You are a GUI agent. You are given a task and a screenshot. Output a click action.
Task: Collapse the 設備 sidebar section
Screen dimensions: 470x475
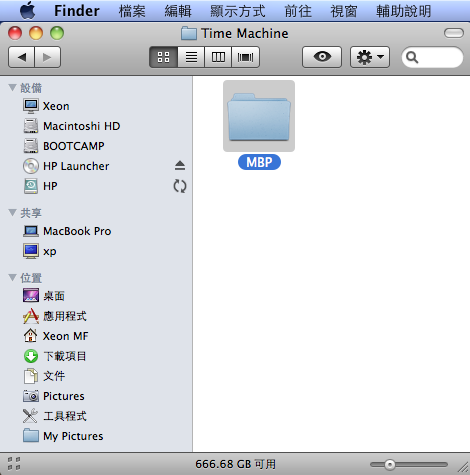click(13, 88)
